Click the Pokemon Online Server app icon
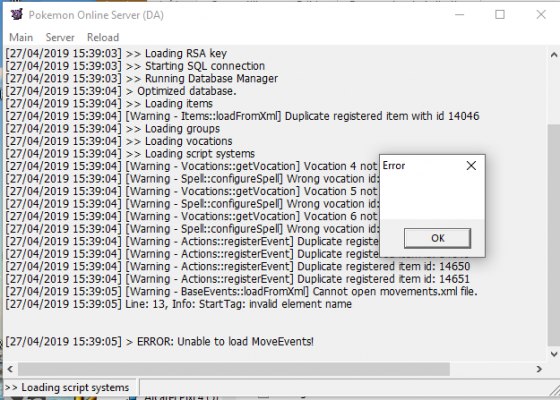Viewport: 560px width, 400px height. click(x=16, y=15)
